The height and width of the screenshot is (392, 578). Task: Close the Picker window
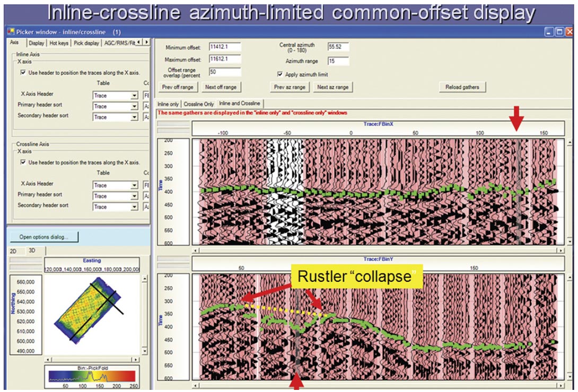[568, 32]
